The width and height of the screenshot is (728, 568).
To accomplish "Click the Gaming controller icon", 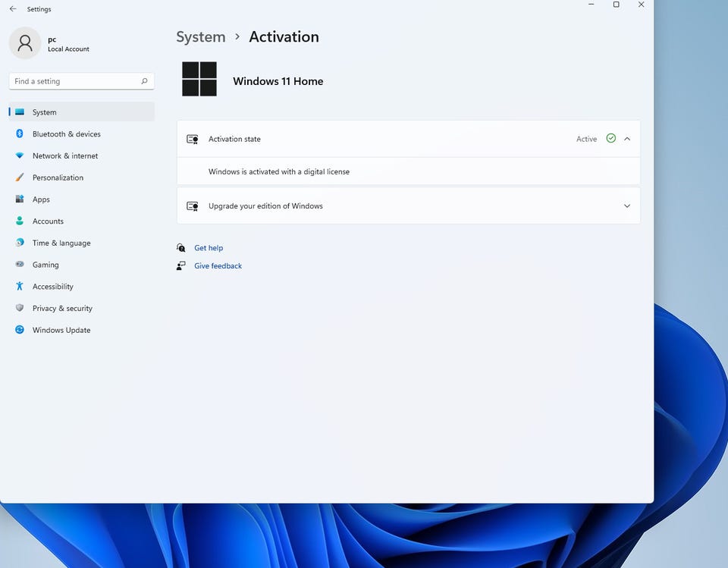I will tap(20, 264).
